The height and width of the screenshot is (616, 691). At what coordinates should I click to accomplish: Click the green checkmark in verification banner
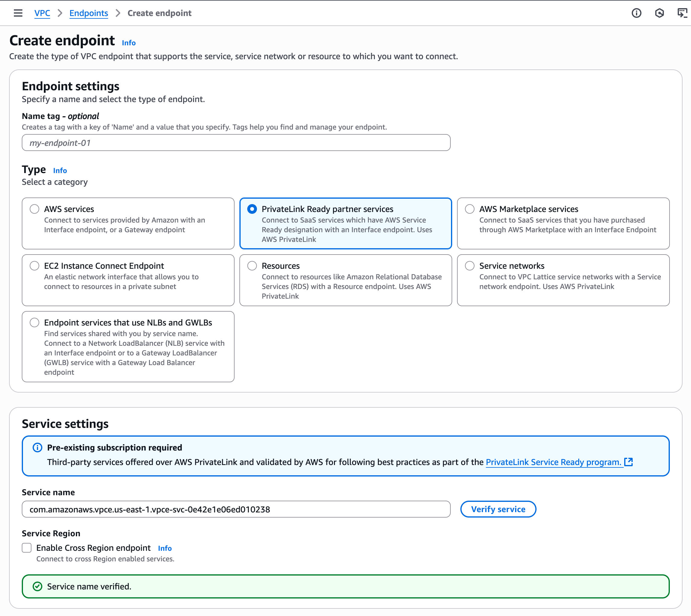37,586
